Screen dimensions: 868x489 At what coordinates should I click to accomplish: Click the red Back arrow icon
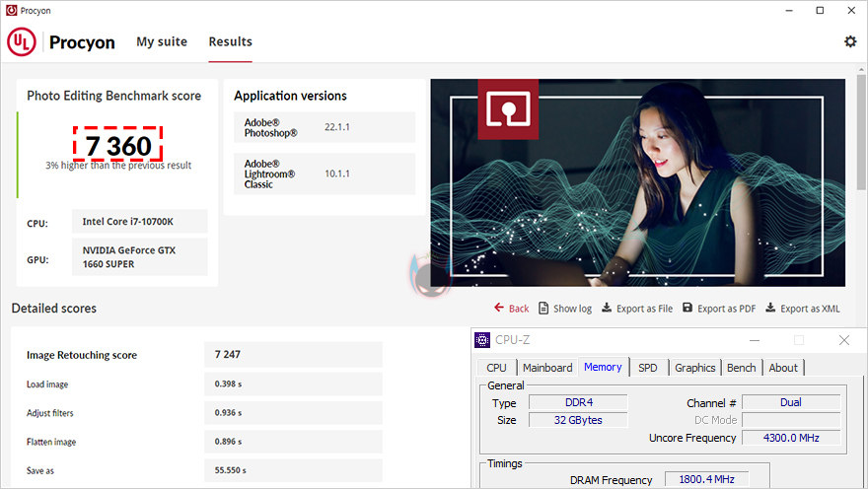[499, 308]
